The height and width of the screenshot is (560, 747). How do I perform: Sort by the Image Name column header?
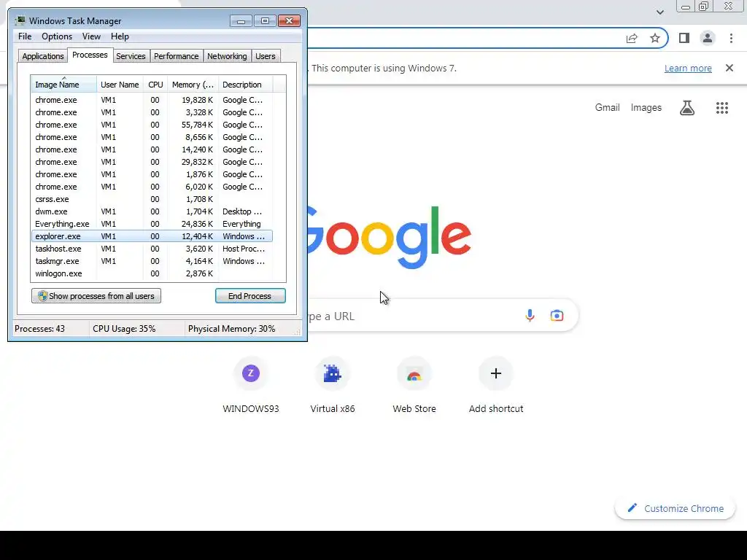click(x=64, y=85)
